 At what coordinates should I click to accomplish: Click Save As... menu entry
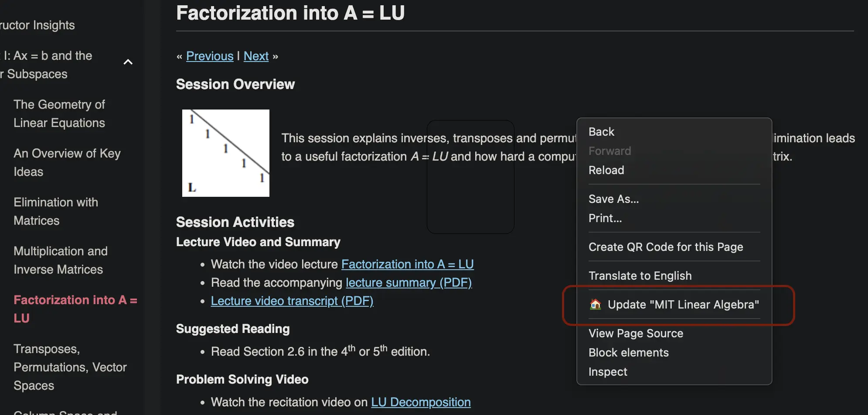tap(613, 199)
